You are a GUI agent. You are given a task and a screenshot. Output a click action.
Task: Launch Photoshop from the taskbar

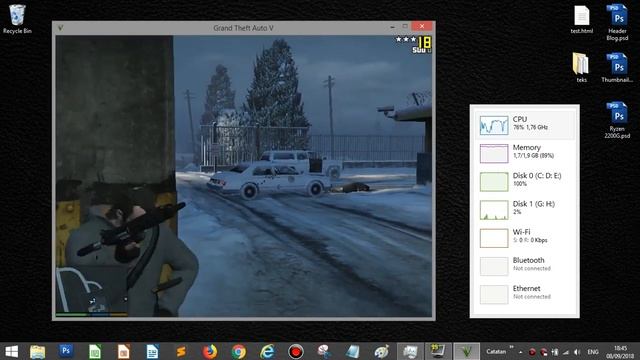pos(66,351)
